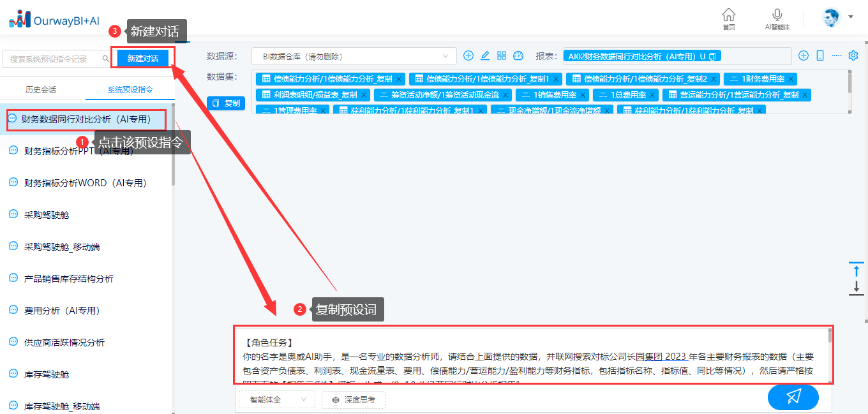868x414 pixels.
Task: Remove the 1总费用率 dataset tag
Action: 652,95
